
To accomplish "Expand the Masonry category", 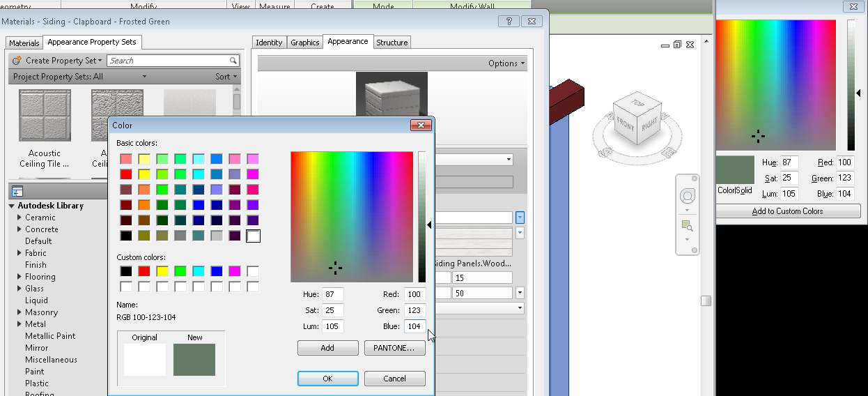I will (x=20, y=312).
